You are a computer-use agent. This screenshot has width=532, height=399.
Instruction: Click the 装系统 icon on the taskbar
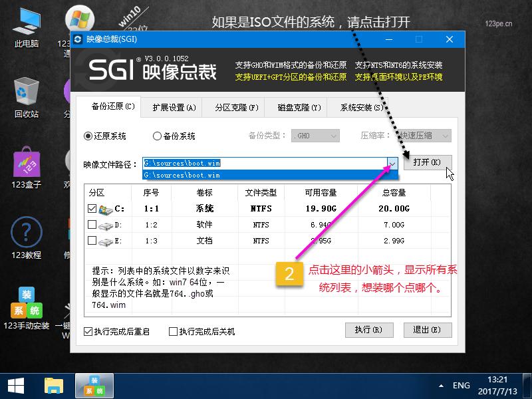pos(93,384)
